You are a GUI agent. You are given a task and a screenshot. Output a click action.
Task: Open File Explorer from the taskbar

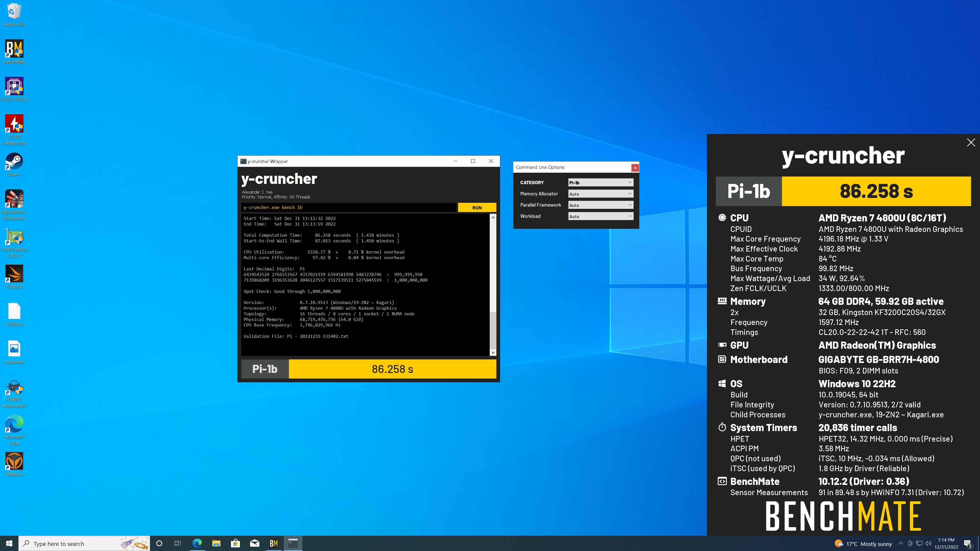tap(216, 543)
